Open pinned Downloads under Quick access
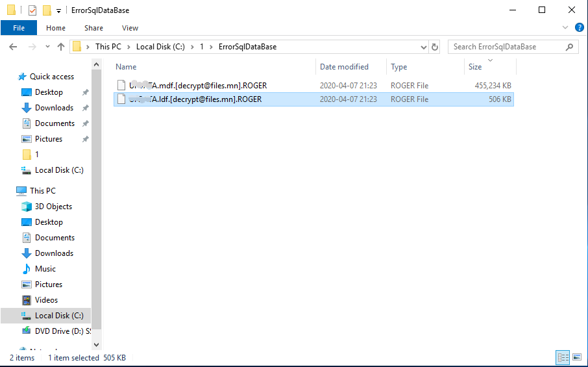The height and width of the screenshot is (367, 588). coord(54,108)
